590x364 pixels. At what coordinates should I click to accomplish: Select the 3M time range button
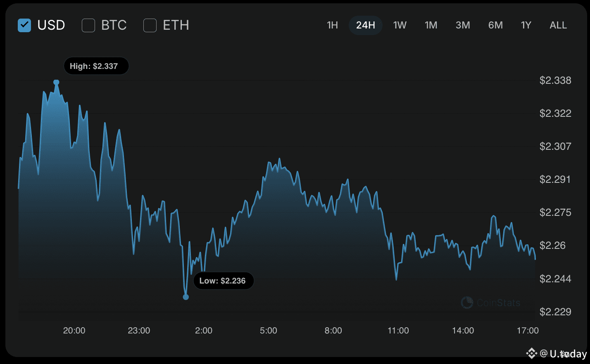coord(463,25)
